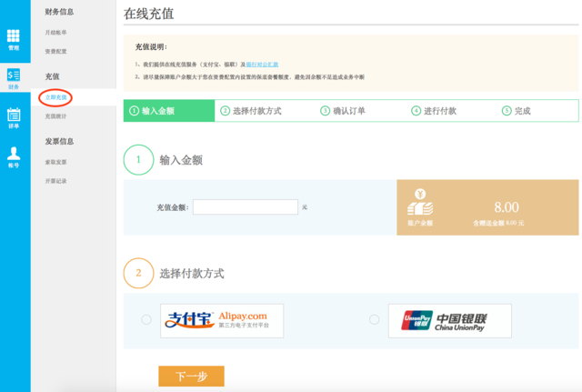Click the China UnionPay 中国银联 logo
Viewport: 582px width, 392px height.
[450, 321]
